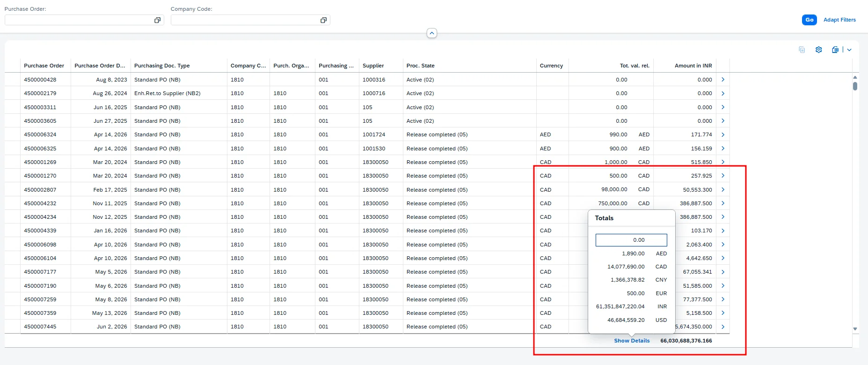The image size is (868, 365).
Task: Open value help for Company Code field
Action: tap(323, 20)
